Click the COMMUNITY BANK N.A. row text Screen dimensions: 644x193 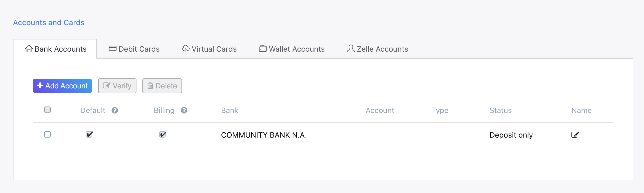click(x=264, y=135)
